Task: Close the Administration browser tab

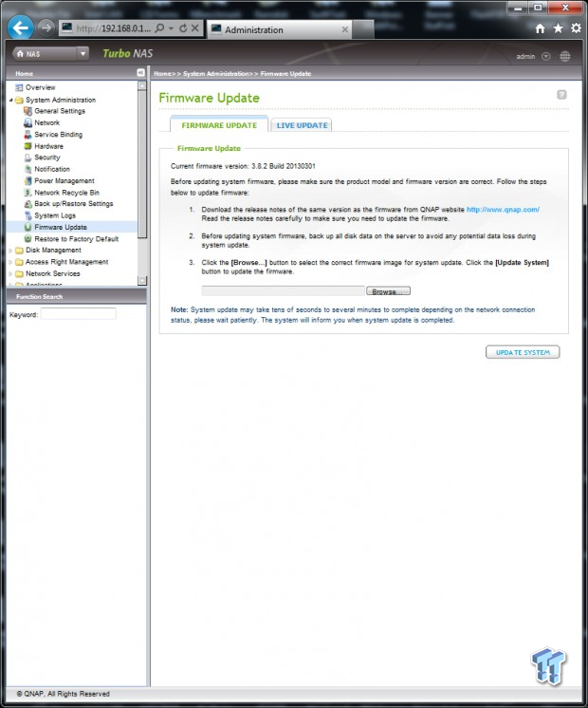Action: pyautogui.click(x=345, y=29)
